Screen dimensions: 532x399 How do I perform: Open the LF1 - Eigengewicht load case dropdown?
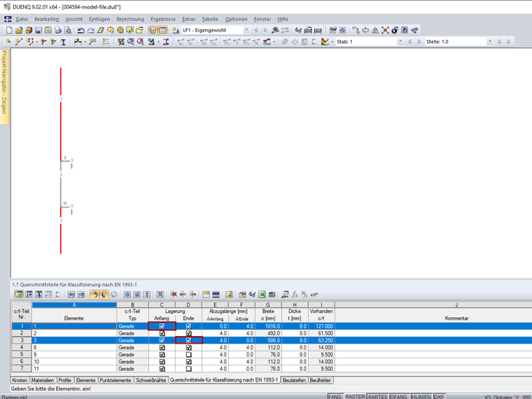pos(246,30)
